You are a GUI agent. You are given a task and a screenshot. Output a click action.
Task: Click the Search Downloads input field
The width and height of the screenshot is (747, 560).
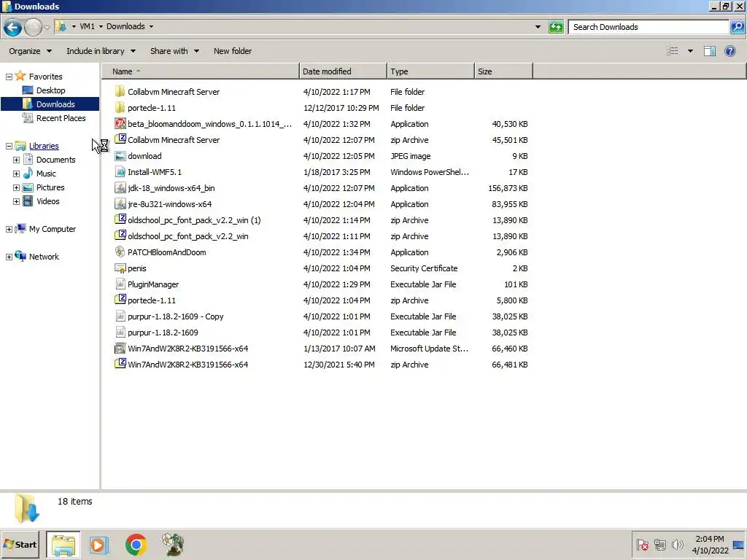649,27
